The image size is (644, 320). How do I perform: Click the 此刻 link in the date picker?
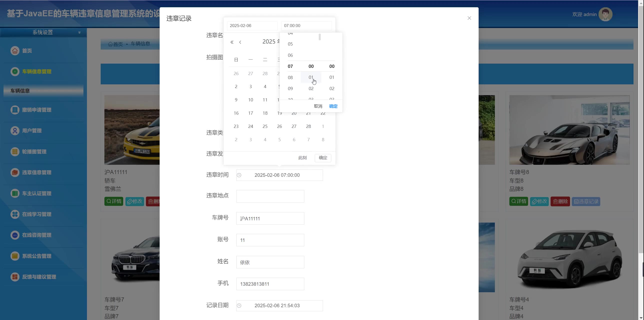[x=302, y=158]
